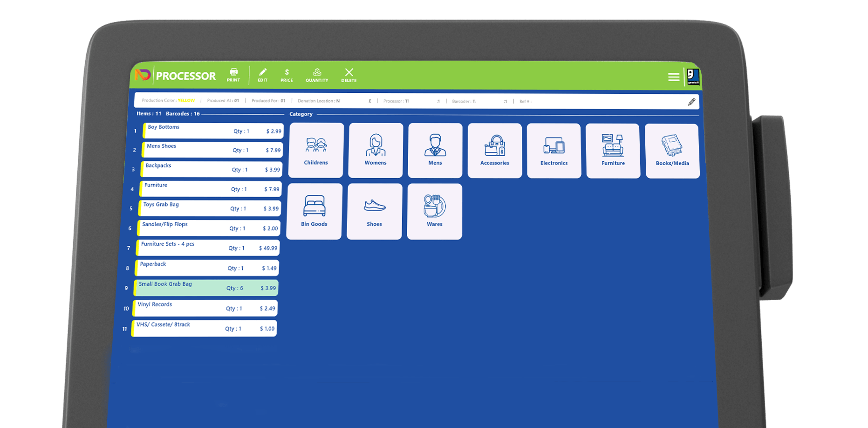Select the Mens Shoes item row

point(212,150)
